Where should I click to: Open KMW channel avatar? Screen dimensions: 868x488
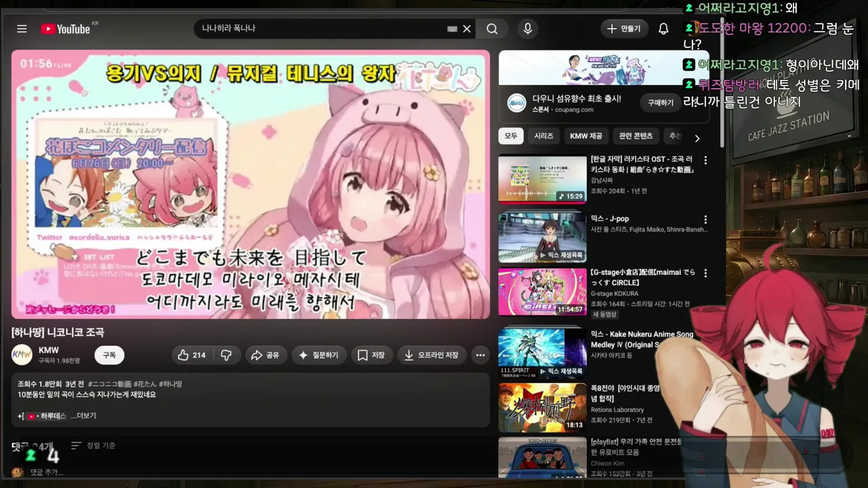coord(22,354)
